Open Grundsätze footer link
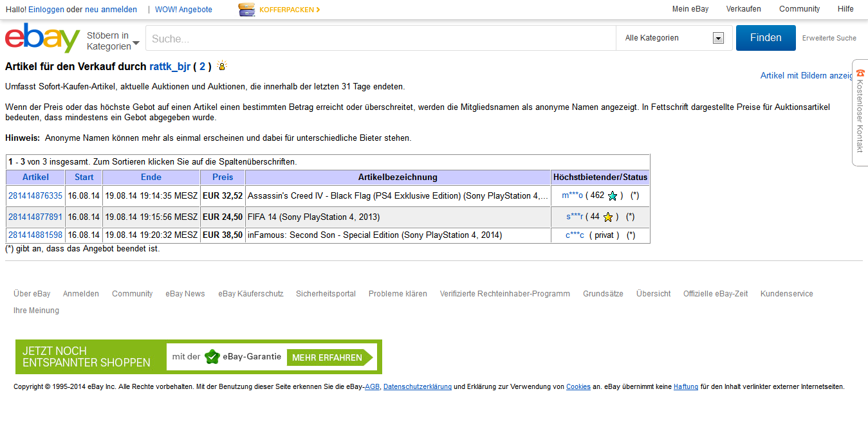This screenshot has height=425, width=868. (x=603, y=294)
